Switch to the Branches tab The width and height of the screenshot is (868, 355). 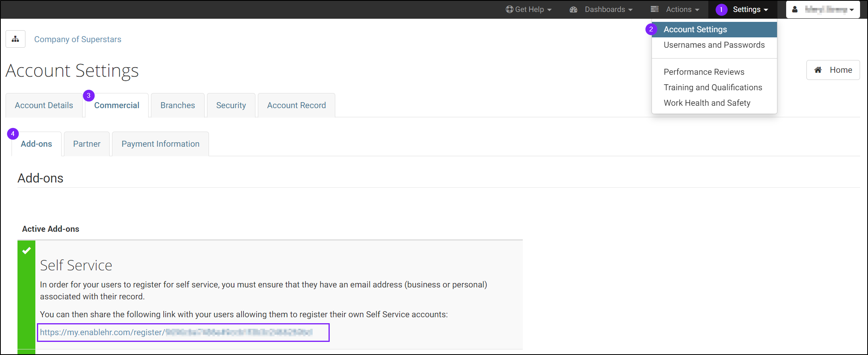[178, 105]
